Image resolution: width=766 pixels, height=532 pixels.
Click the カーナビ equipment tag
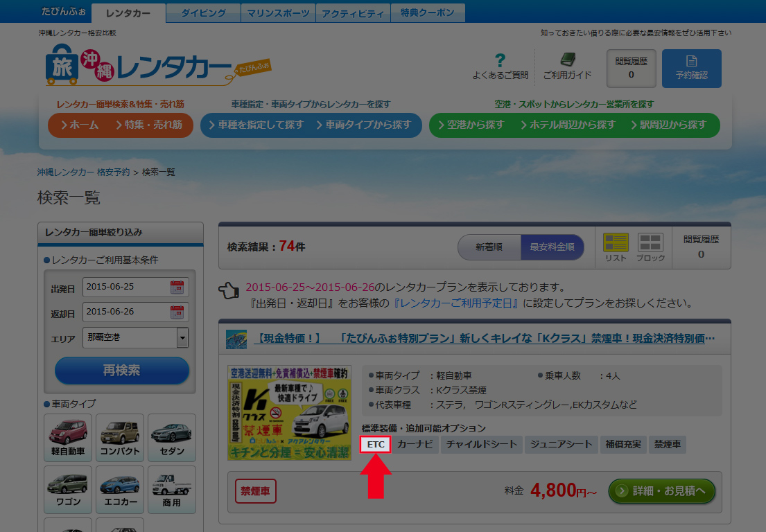pos(415,445)
